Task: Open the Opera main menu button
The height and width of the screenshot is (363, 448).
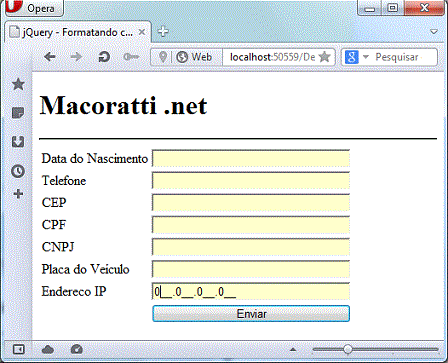Action: [34, 8]
